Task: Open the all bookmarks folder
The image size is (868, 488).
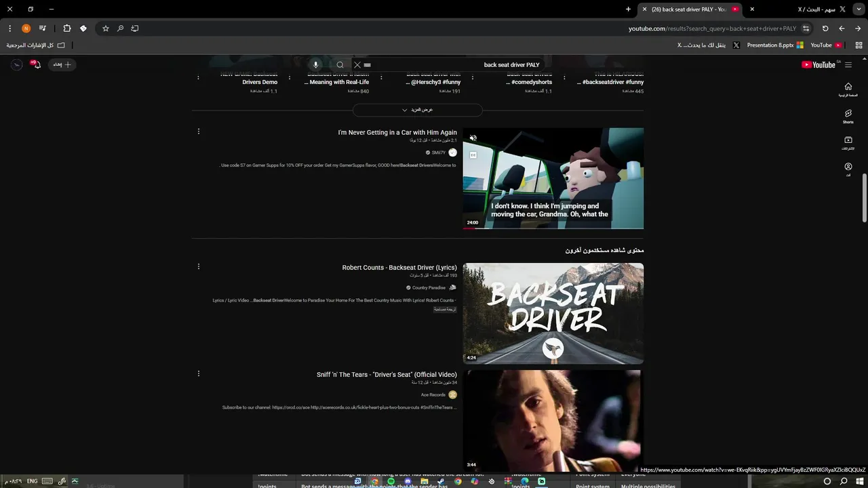Action: 35,45
